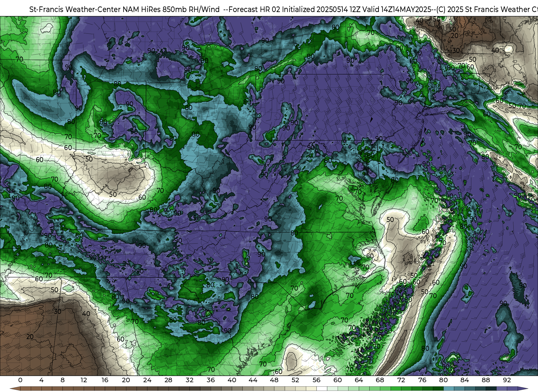
Task: Click colorbar tick label '24'
Action: tap(147, 380)
